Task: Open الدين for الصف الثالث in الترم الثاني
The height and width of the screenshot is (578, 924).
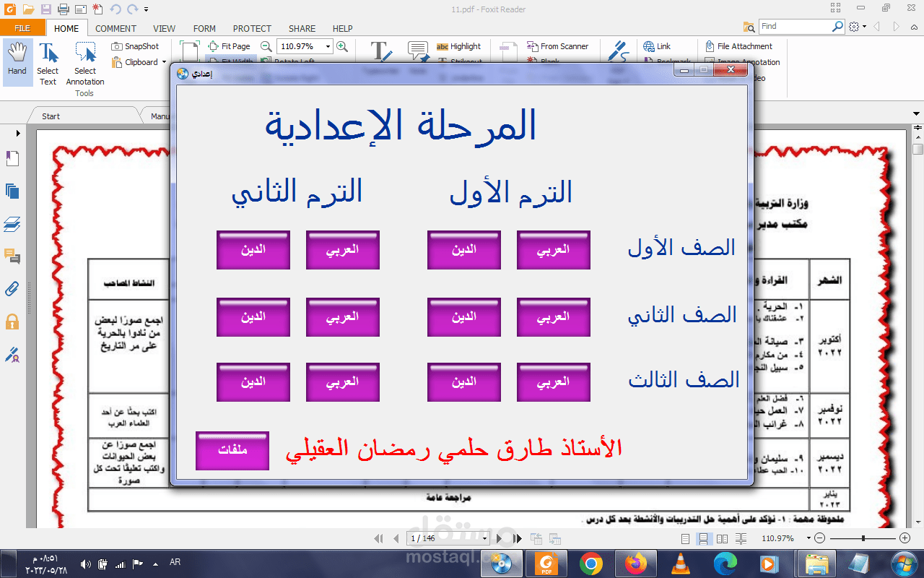Action: tap(253, 382)
